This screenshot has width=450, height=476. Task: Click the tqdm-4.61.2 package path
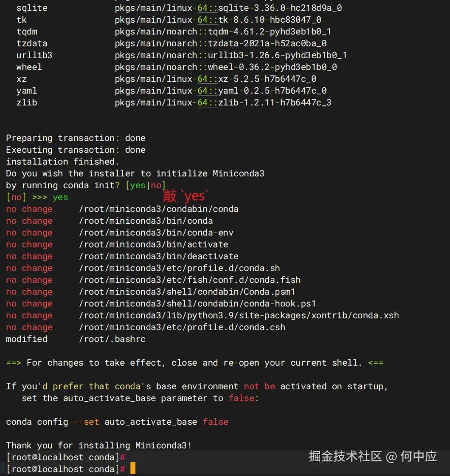pyautogui.click(x=223, y=32)
